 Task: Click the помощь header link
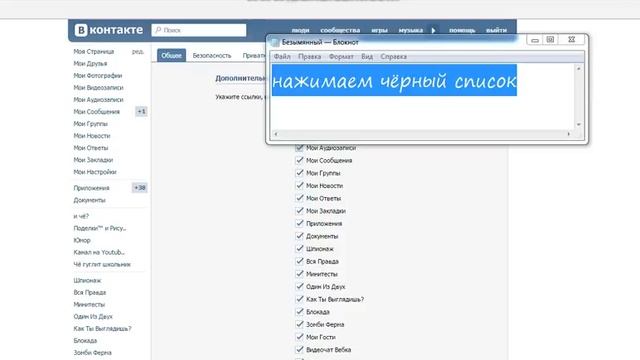pos(462,30)
